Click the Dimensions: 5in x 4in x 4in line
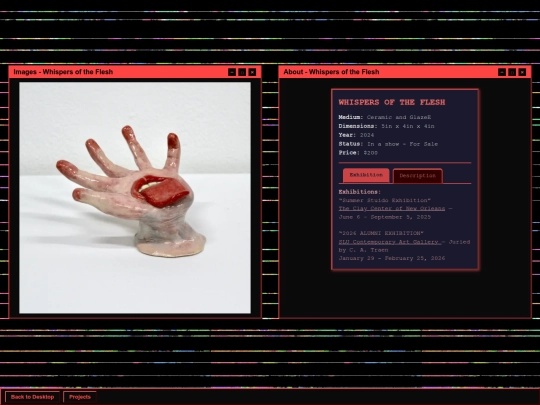Image resolution: width=540 pixels, height=405 pixels. point(386,126)
